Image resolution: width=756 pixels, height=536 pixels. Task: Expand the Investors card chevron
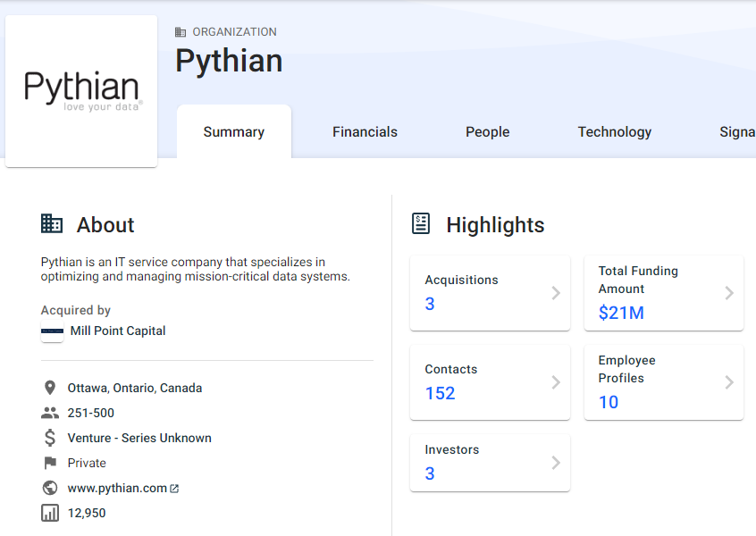click(556, 463)
